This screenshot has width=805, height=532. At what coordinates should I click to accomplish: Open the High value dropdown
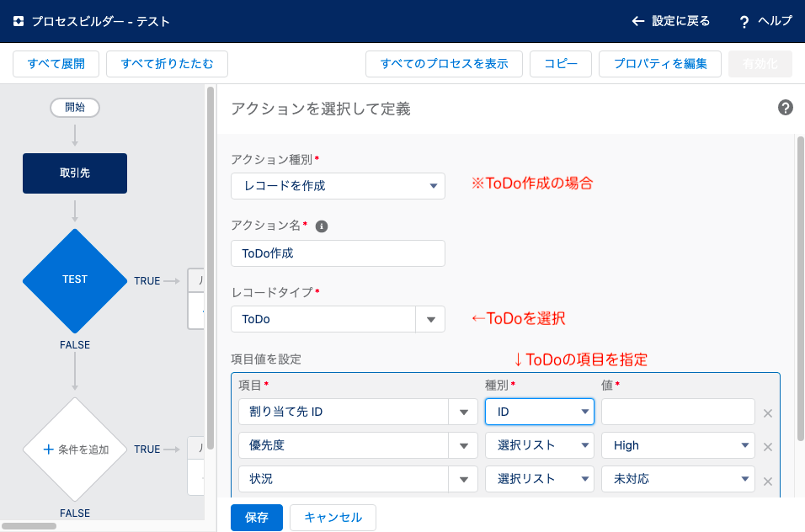coord(678,445)
